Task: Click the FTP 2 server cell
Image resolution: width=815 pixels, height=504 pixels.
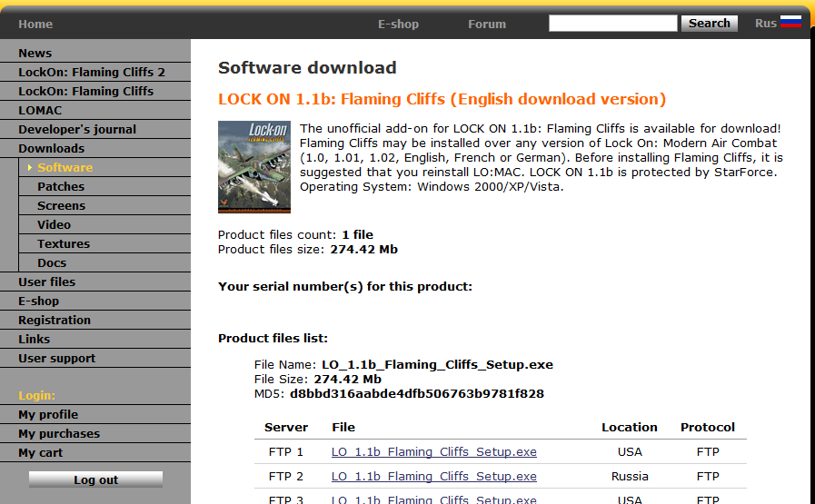Action: (286, 477)
